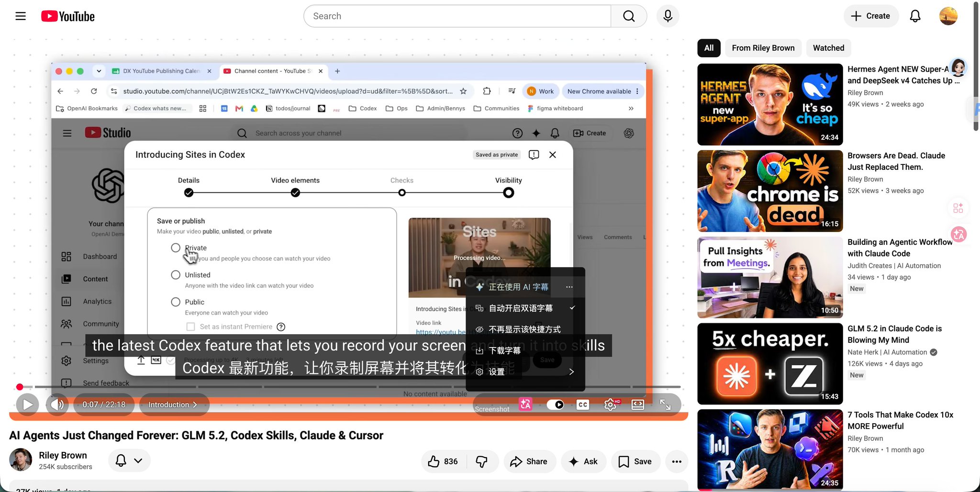Go to the YouTube home logo
The image size is (980, 492).
tap(68, 16)
